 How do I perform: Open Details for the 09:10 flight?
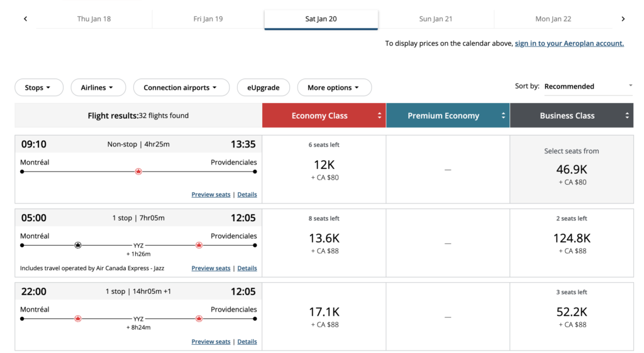tap(247, 195)
